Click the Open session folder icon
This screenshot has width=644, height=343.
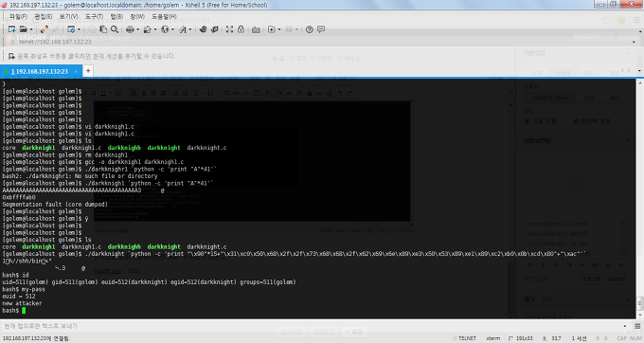(x=23, y=29)
